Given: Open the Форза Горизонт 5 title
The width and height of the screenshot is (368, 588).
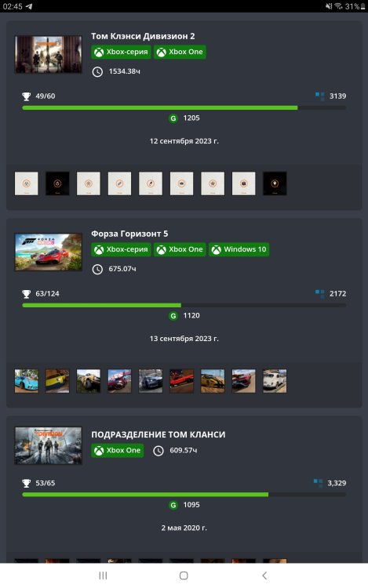Looking at the screenshot, I should click(129, 234).
